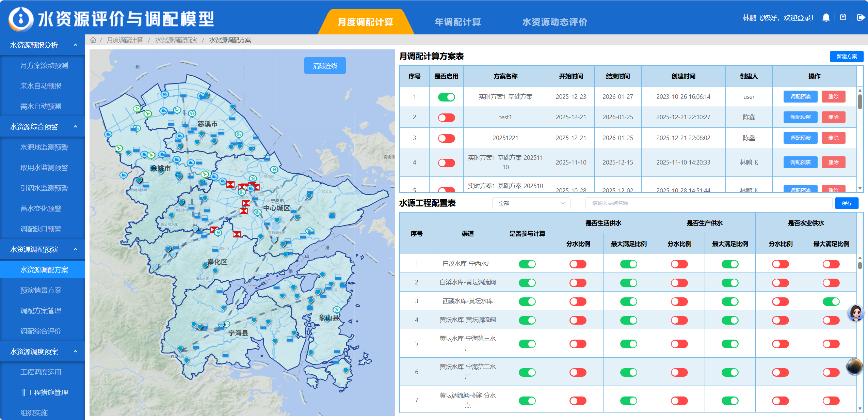Image resolution: width=868 pixels, height=420 pixels.
Task: Toggle 是否参与计算 for 白溪水库-宁西水厂
Action: pos(527,264)
